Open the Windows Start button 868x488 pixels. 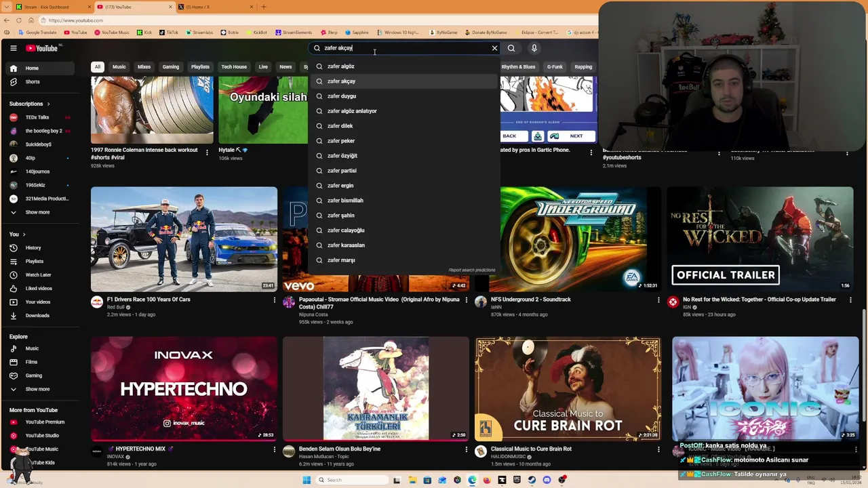click(x=307, y=480)
